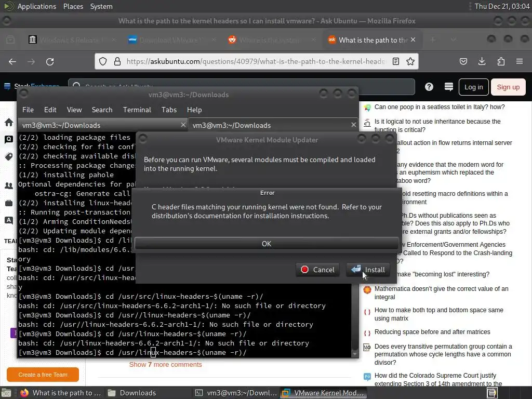Click Tags icon in Ask Ubuntu sidebar
The width and height of the screenshot is (532, 399).
click(9, 156)
